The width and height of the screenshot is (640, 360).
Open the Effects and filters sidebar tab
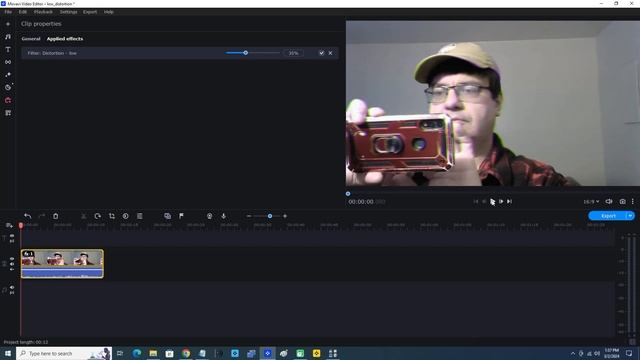8,75
